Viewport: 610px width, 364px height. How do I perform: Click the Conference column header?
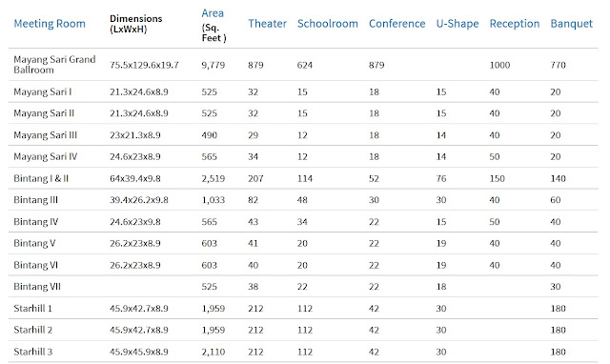point(396,24)
